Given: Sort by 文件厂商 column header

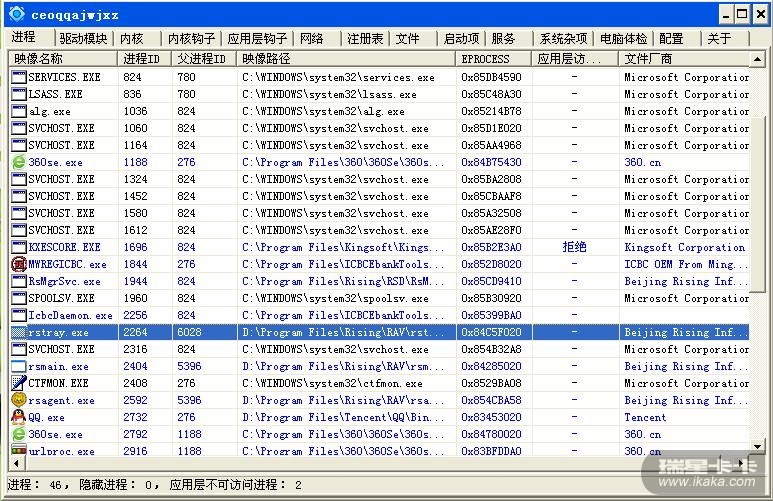Looking at the screenshot, I should [684, 59].
